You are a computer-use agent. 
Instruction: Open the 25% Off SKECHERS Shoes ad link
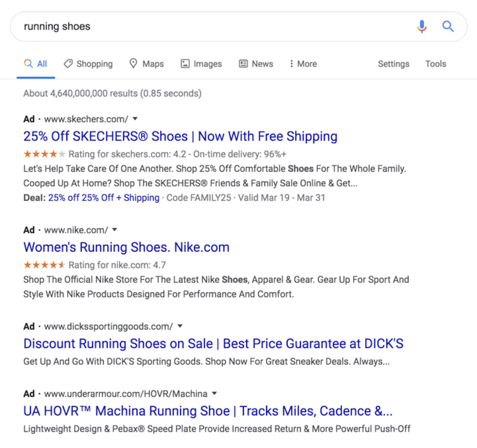(181, 136)
